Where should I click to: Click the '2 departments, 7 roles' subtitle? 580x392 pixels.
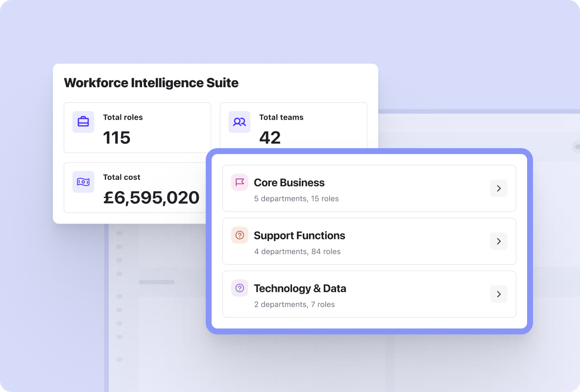point(294,305)
